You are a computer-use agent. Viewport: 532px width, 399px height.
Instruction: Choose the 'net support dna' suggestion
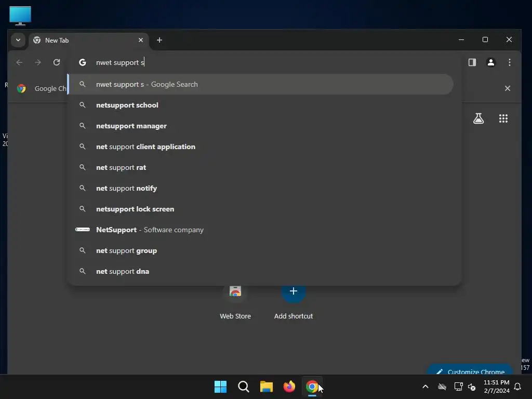(x=260, y=271)
